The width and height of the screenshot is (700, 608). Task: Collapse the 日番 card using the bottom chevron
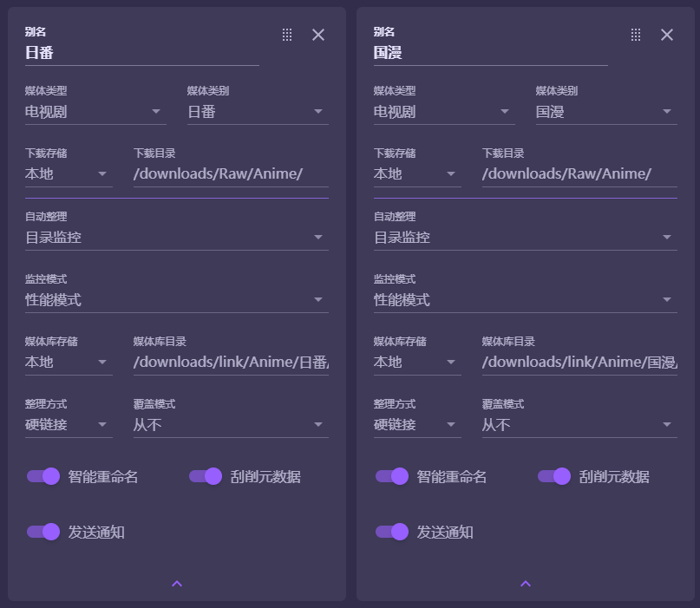tap(176, 584)
